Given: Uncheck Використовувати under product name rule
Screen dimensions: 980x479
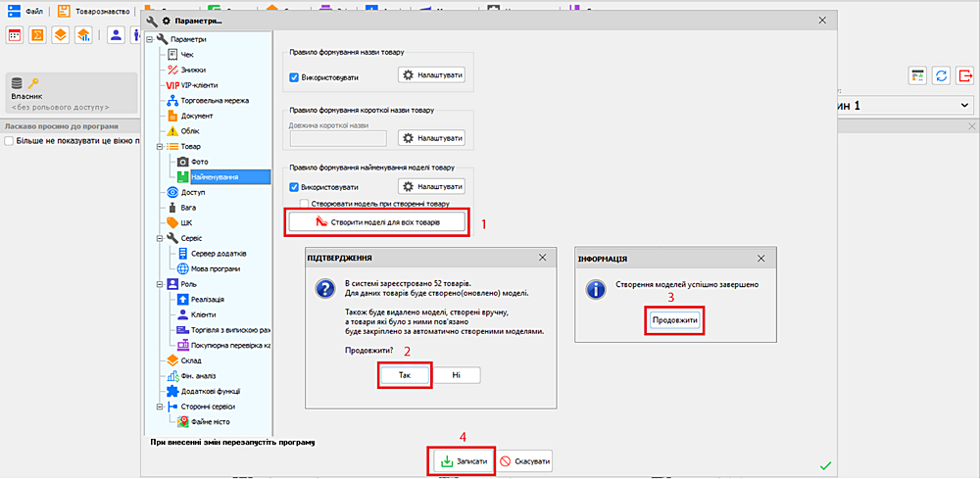Looking at the screenshot, I should pyautogui.click(x=294, y=76).
